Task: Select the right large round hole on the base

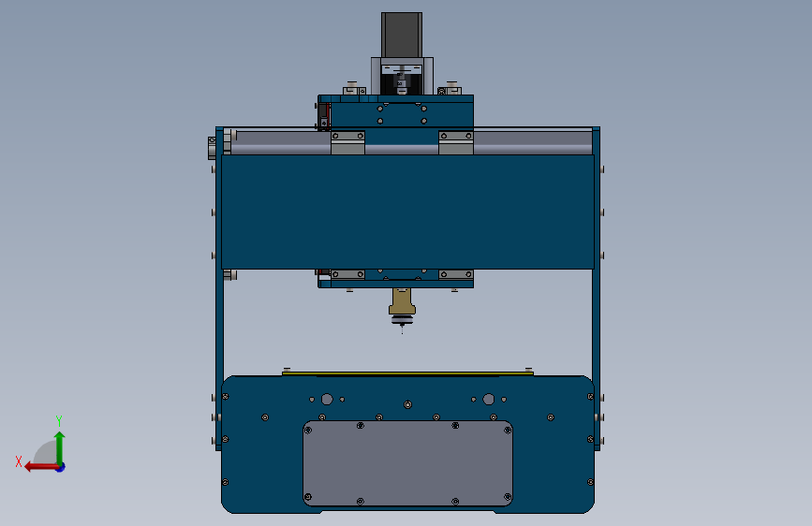Action: (x=488, y=399)
